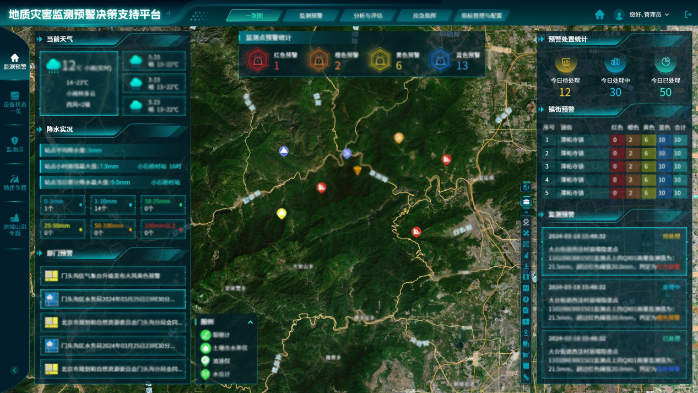Open 设备状态一览 in the left sidebar
The image size is (698, 393).
click(15, 102)
